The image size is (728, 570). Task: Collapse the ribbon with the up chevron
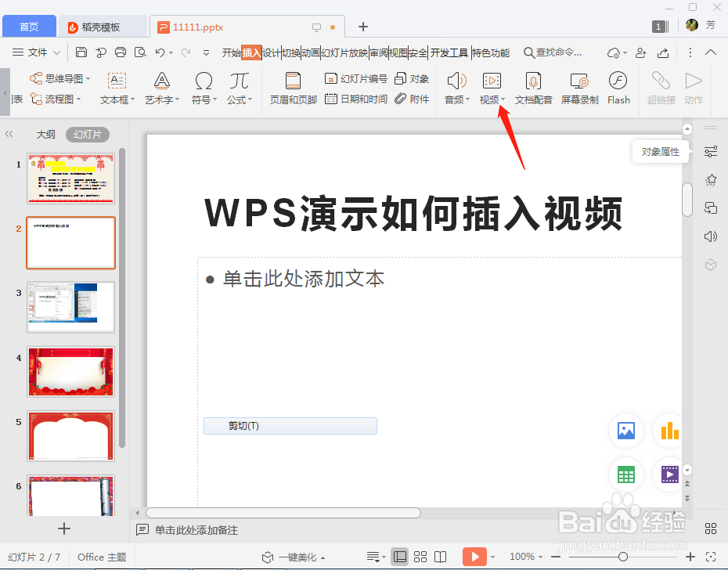tap(710, 52)
